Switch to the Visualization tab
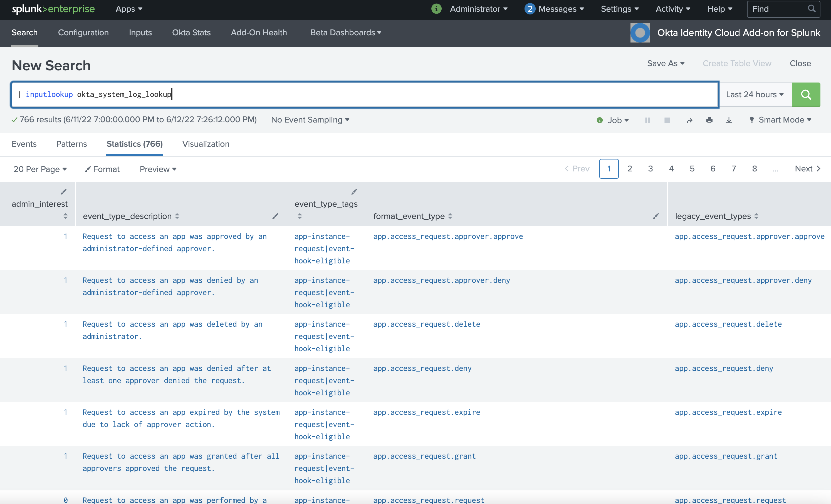The height and width of the screenshot is (504, 831). pyautogui.click(x=206, y=144)
